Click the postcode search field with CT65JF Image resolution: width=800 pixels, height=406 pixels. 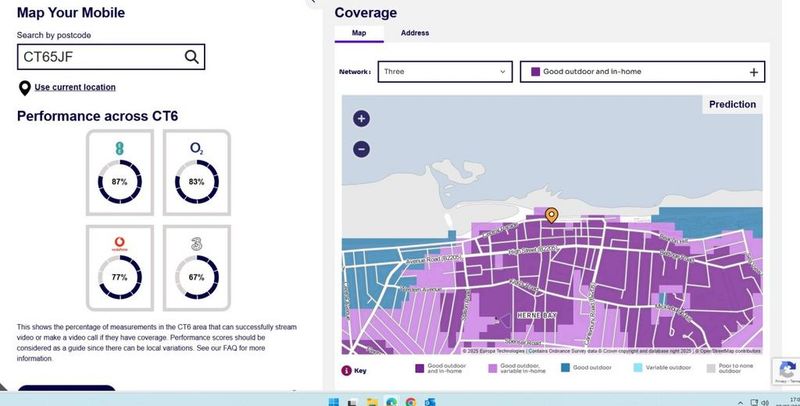point(100,56)
